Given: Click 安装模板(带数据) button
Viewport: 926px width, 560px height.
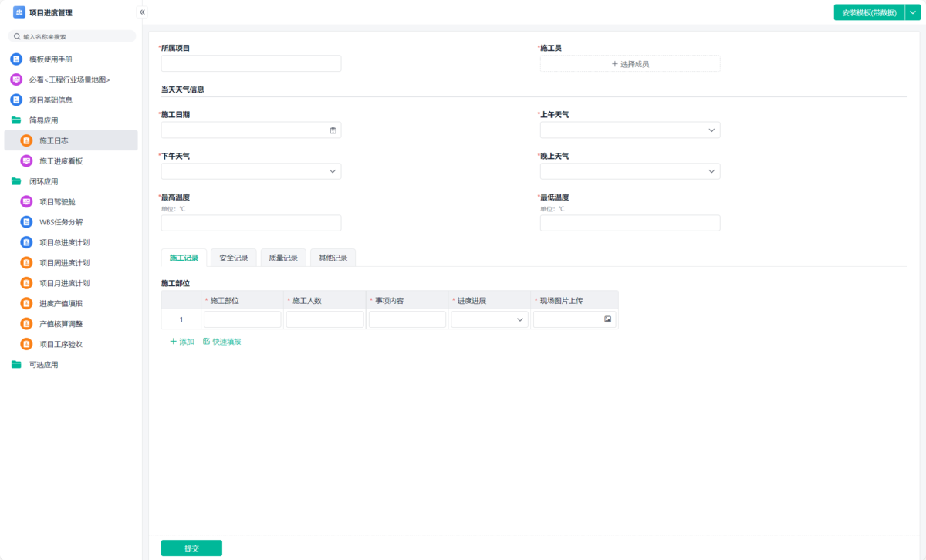Looking at the screenshot, I should [x=868, y=12].
